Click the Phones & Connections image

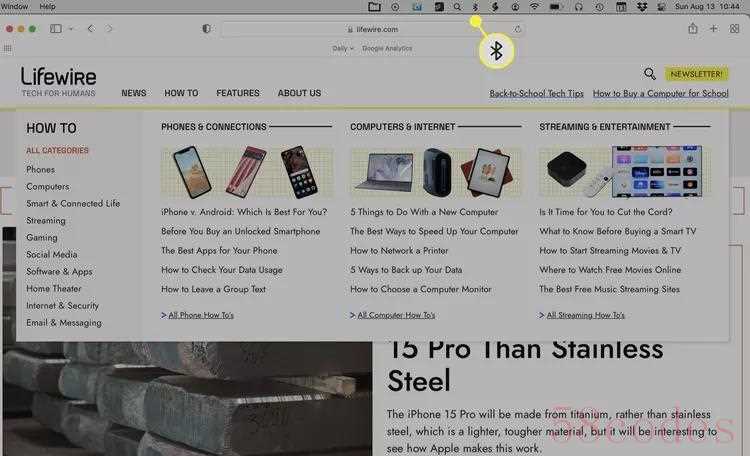(x=247, y=172)
